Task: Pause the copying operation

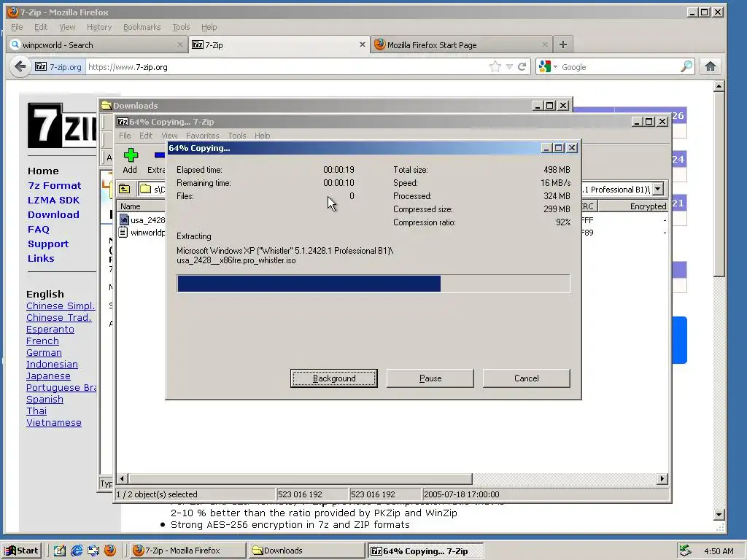Action: tap(430, 378)
